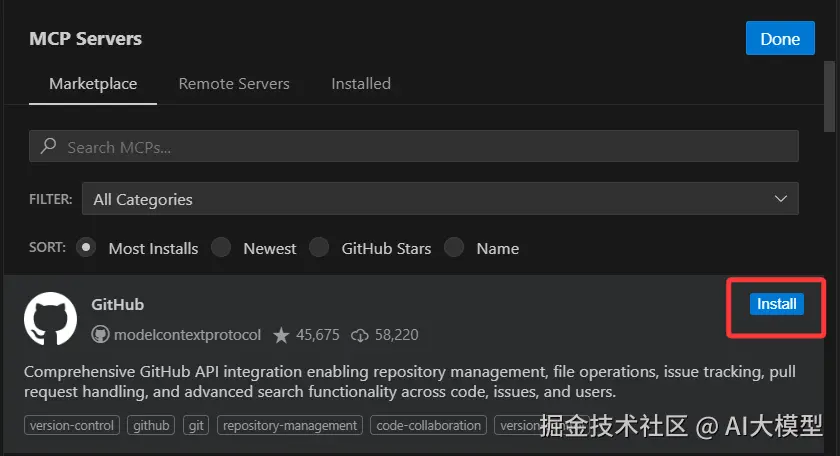The width and height of the screenshot is (840, 456).
Task: Click the repository-management tag
Action: tap(290, 425)
